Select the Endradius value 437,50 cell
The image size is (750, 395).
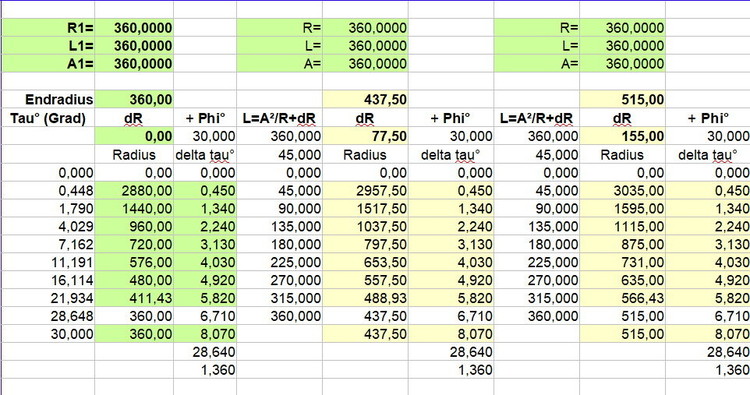tap(365, 99)
